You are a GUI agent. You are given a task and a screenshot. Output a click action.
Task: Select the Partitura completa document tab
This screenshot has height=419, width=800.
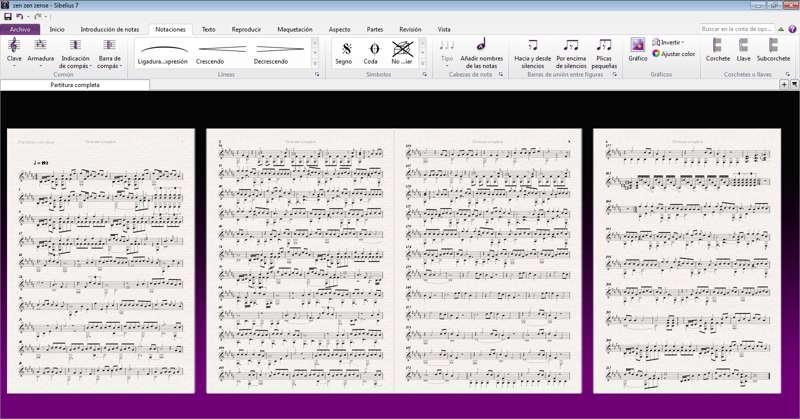pos(75,85)
